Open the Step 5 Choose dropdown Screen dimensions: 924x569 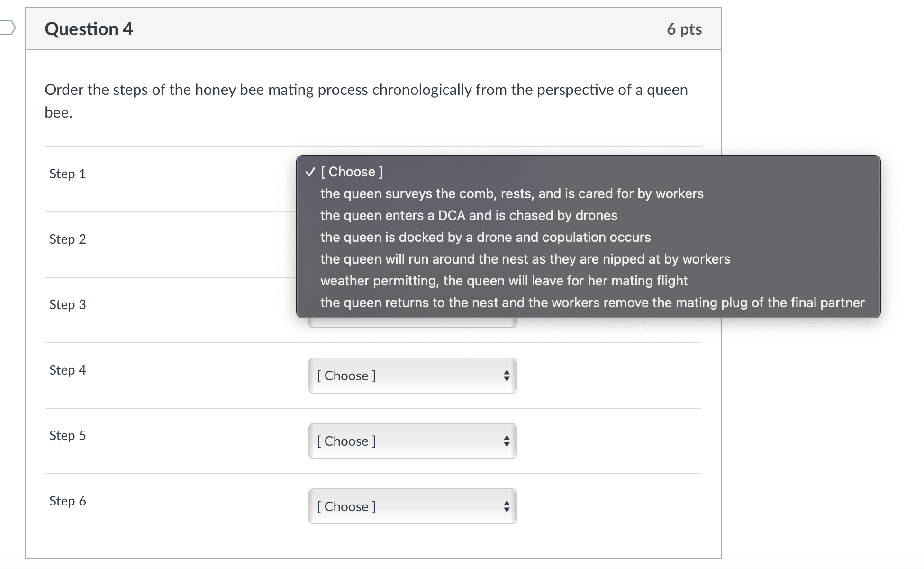pos(411,441)
